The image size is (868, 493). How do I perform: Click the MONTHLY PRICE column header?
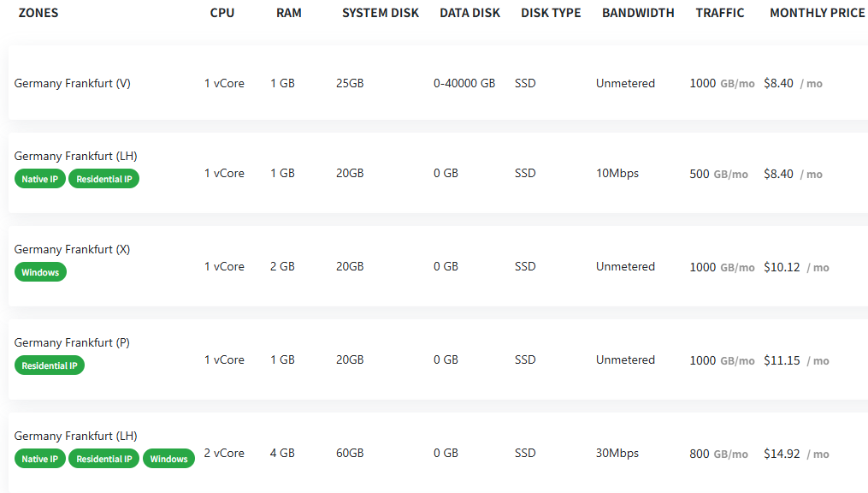click(817, 13)
